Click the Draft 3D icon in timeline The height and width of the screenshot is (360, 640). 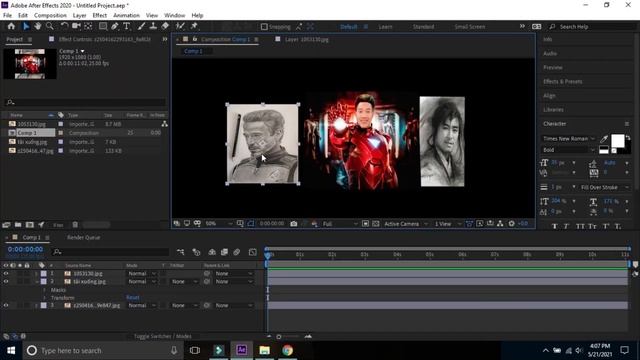(196, 252)
